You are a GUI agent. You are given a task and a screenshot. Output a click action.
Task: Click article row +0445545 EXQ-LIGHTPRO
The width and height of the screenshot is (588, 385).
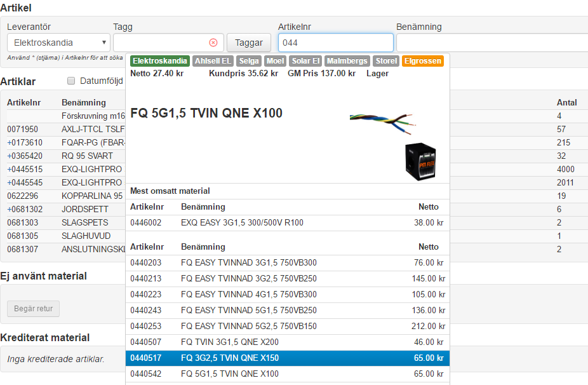pos(66,183)
